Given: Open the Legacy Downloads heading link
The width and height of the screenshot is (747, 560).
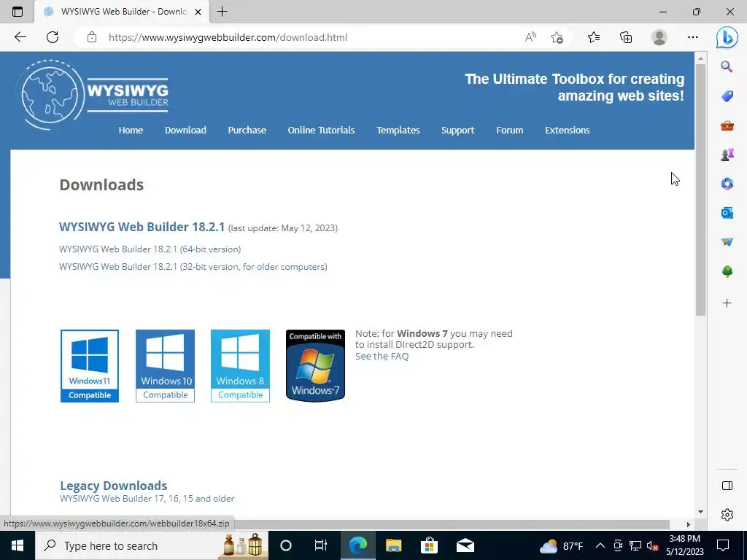Looking at the screenshot, I should 113,485.
